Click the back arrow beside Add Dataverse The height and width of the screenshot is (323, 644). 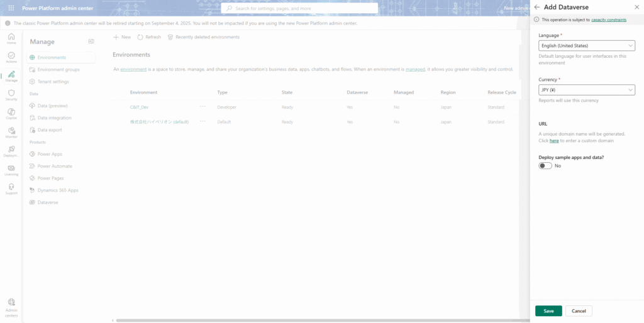tap(536, 7)
